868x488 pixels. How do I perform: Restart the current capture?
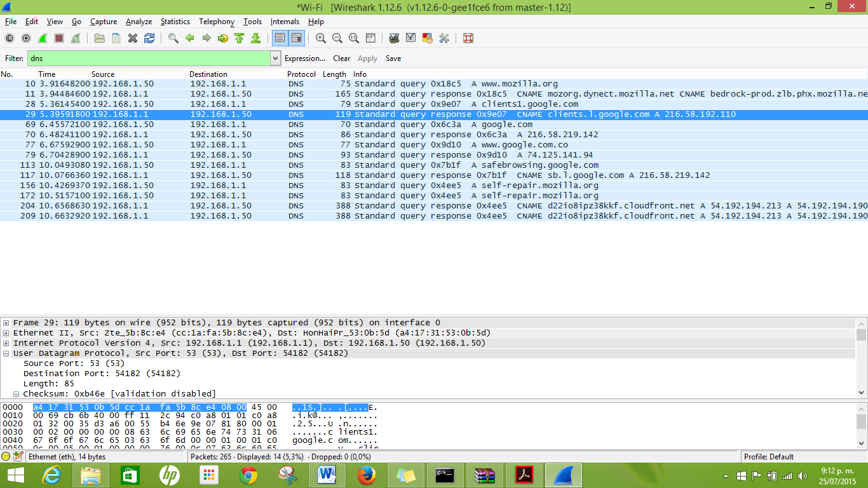pyautogui.click(x=76, y=38)
